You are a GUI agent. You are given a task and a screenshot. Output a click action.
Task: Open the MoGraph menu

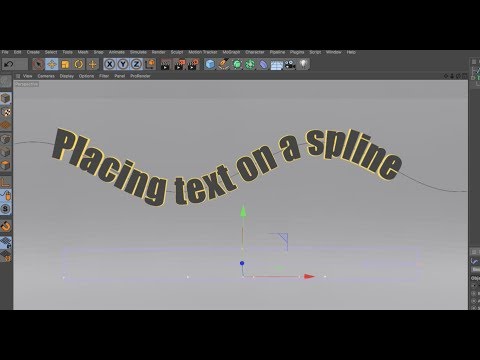coord(231,52)
